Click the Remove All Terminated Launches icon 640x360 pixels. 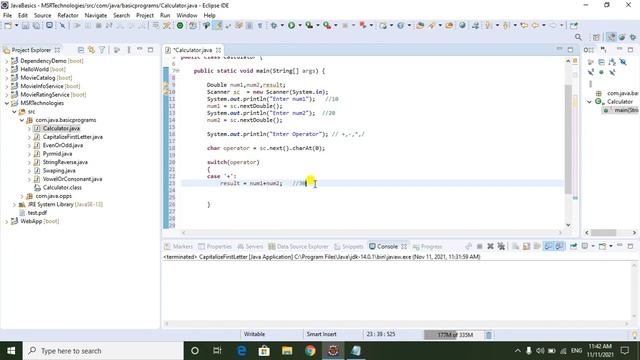[501, 246]
